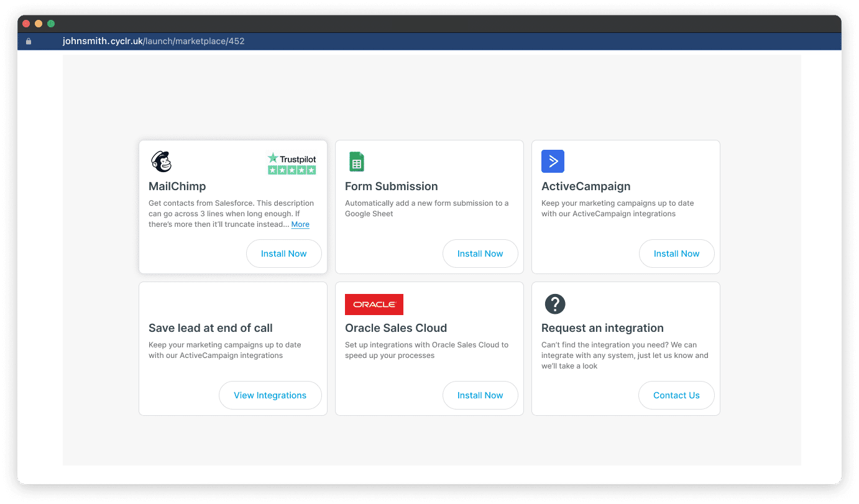
Task: Select the johnsmith.cyclr.uk address bar URL
Action: (x=153, y=41)
